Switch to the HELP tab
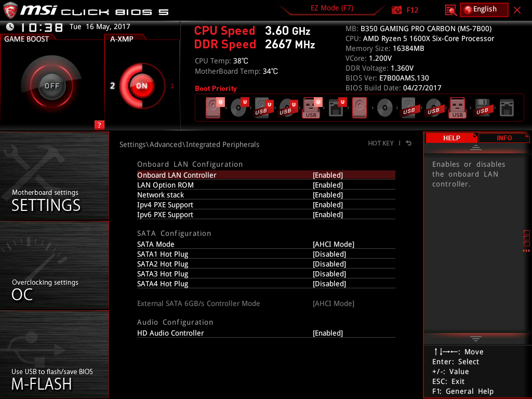Viewport: 532px width, 399px height. coord(451,138)
